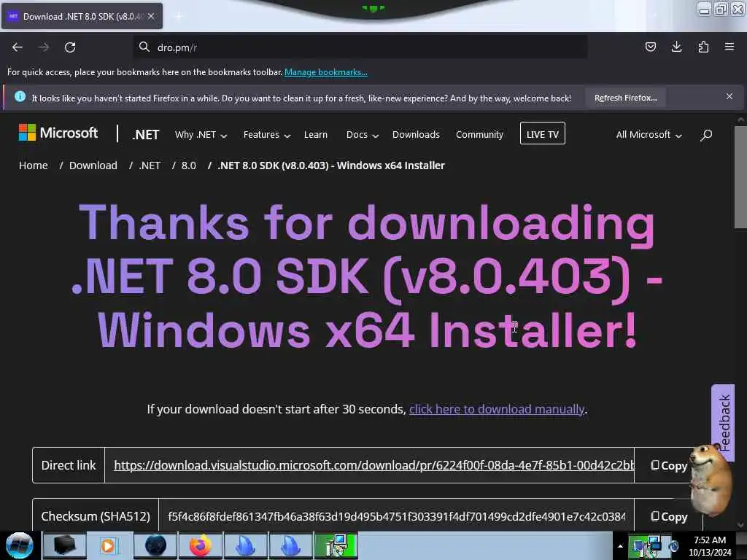This screenshot has height=560, width=747.
Task: Open the extensions puzzle icon
Action: coord(703,47)
